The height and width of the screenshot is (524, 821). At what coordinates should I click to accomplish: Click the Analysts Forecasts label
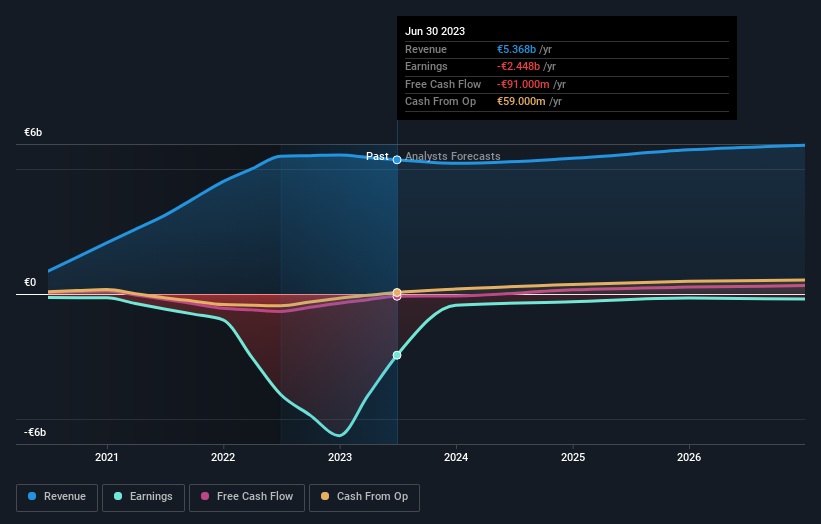[x=452, y=156]
